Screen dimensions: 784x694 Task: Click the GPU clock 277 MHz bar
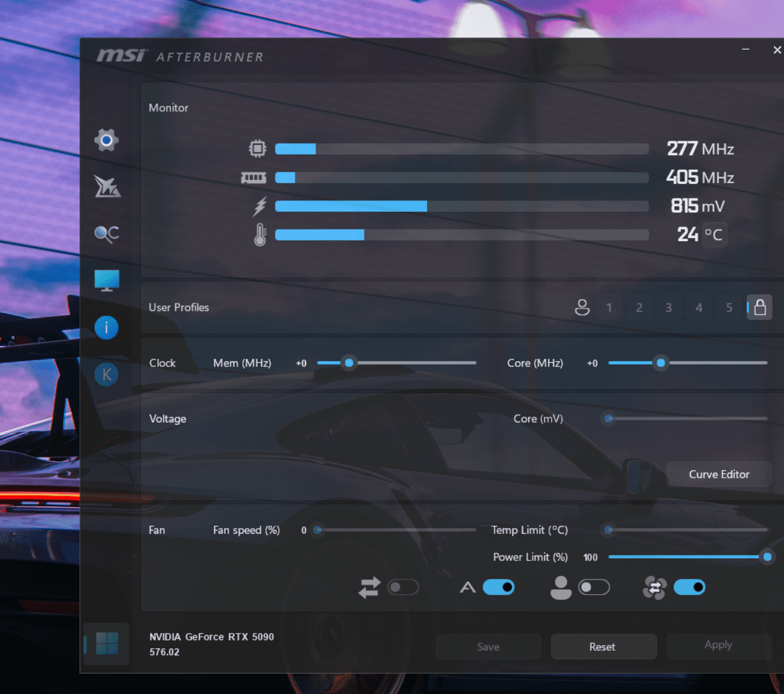[462, 149]
